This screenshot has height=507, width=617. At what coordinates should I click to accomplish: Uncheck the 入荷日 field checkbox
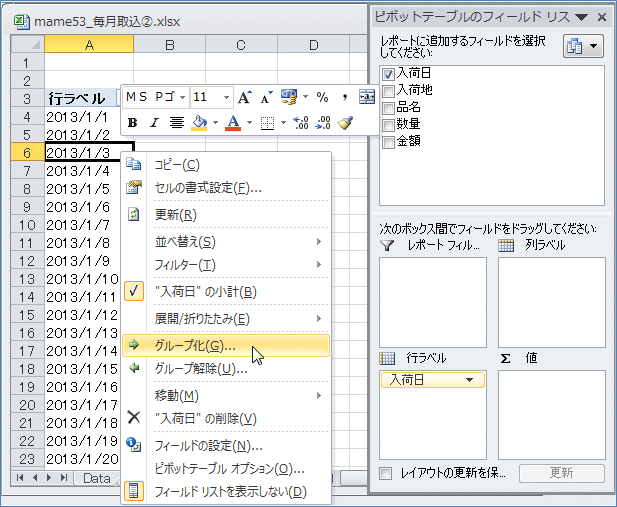(388, 74)
